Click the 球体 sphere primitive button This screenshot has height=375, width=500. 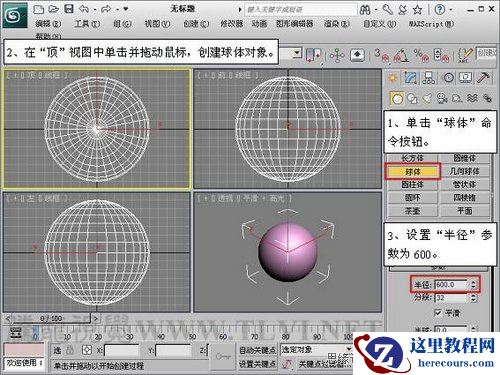point(413,172)
